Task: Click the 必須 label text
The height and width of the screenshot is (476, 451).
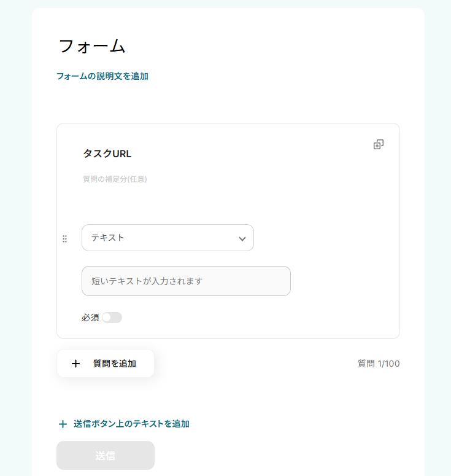Action: click(90, 318)
